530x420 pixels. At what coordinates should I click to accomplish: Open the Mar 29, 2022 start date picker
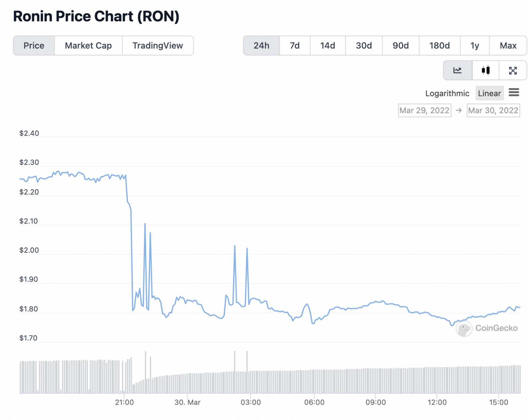tap(424, 110)
